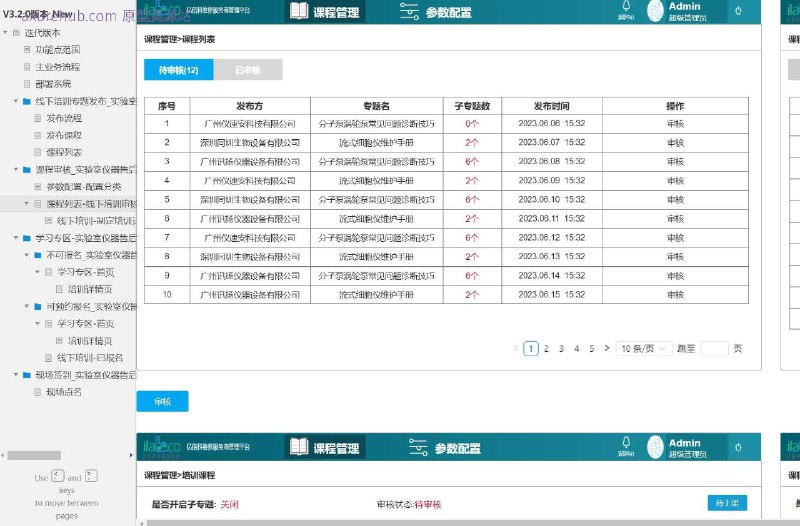The image size is (800, 526).
Task: Collapse the 课程列表-线下培训审核 node arrow
Action: 27,204
